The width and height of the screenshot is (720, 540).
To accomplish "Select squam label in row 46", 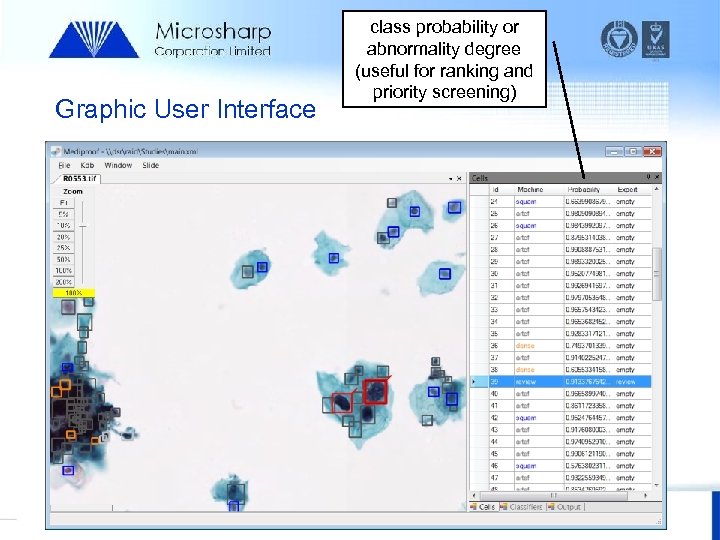I will coord(526,466).
